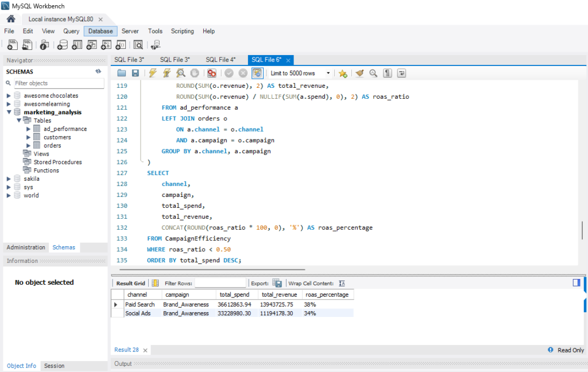The width and height of the screenshot is (588, 372).
Task: Create a new SQL tab icon
Action: coord(13,45)
